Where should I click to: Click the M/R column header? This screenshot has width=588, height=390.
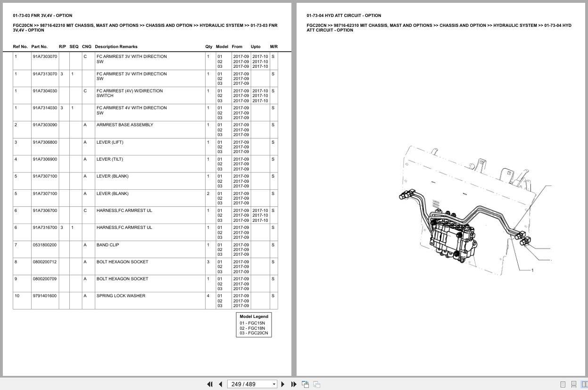274,47
